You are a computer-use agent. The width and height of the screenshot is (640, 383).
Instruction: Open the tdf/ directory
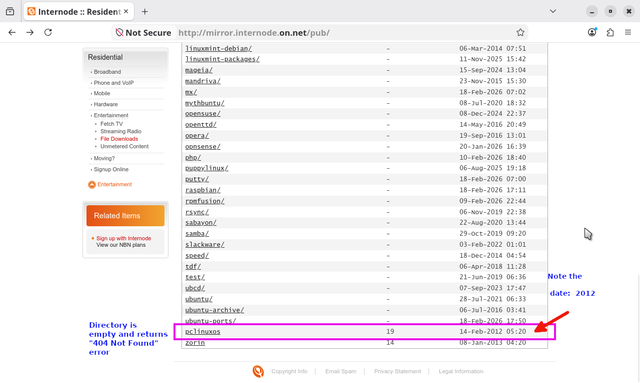point(193,267)
